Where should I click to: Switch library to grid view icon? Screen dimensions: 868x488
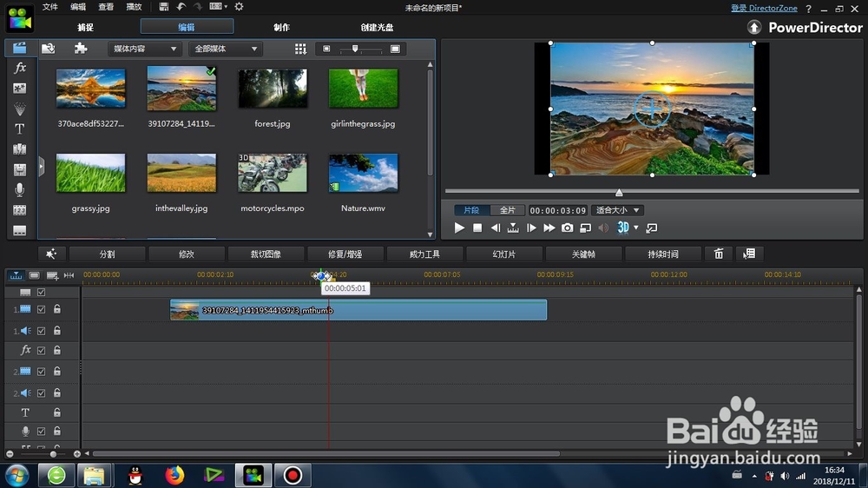pyautogui.click(x=300, y=49)
